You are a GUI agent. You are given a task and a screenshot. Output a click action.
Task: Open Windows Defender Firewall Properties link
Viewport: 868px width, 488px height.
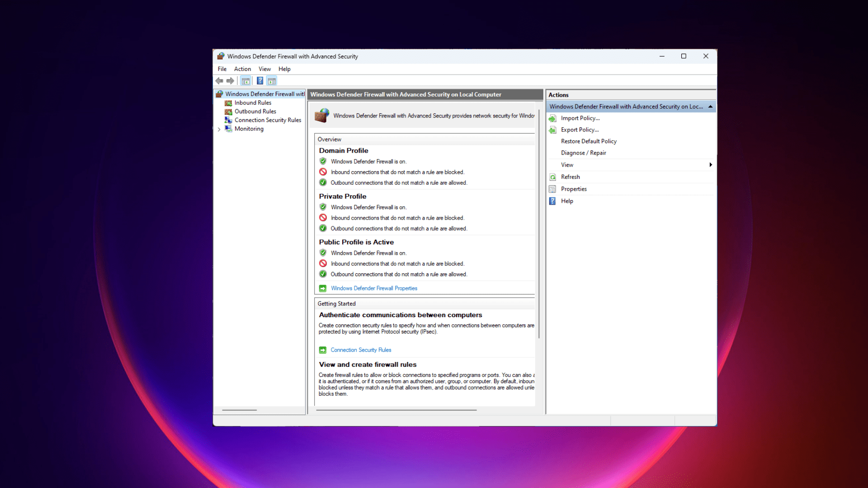(x=374, y=288)
